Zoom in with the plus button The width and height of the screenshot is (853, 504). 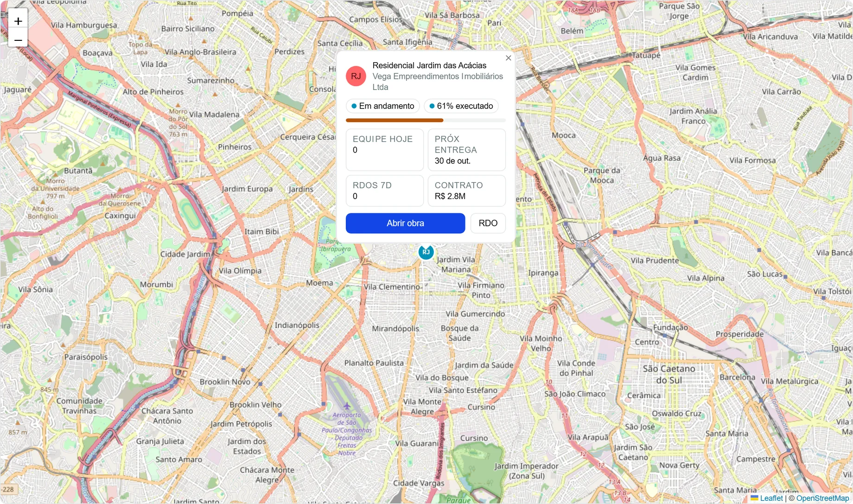[x=18, y=21]
